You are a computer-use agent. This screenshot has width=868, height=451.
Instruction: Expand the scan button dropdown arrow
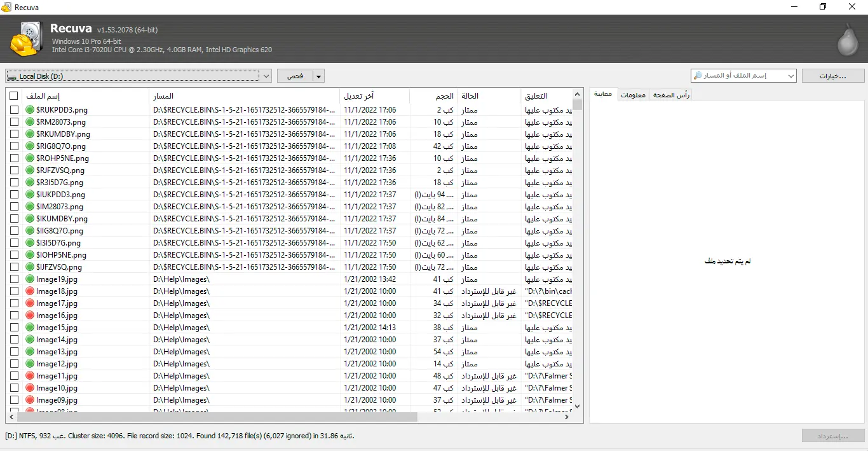point(318,76)
